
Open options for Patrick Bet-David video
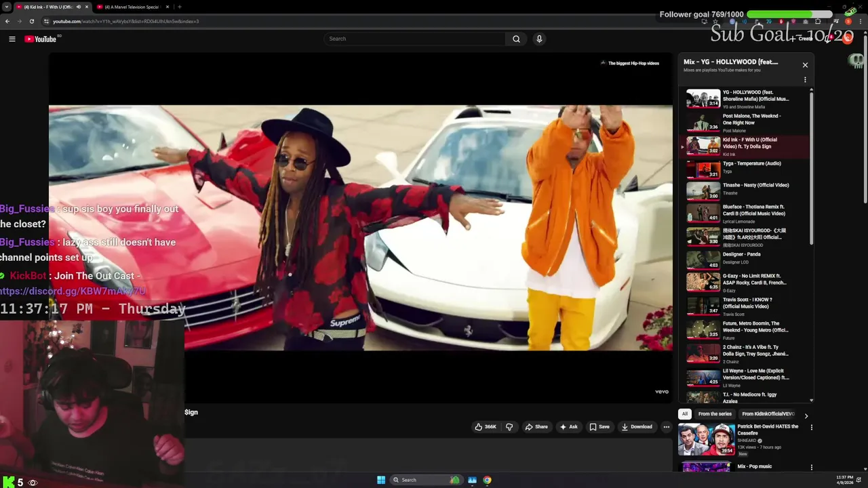pyautogui.click(x=811, y=428)
